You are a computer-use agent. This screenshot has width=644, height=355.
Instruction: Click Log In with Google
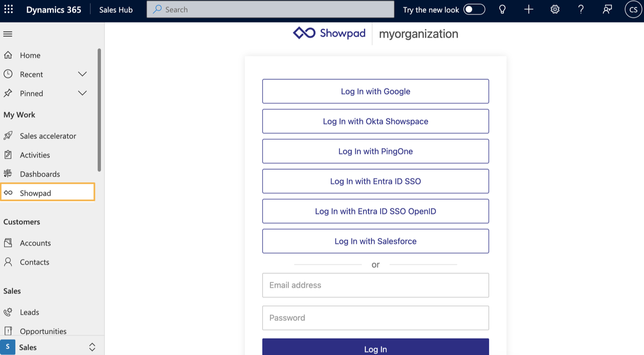coord(375,91)
